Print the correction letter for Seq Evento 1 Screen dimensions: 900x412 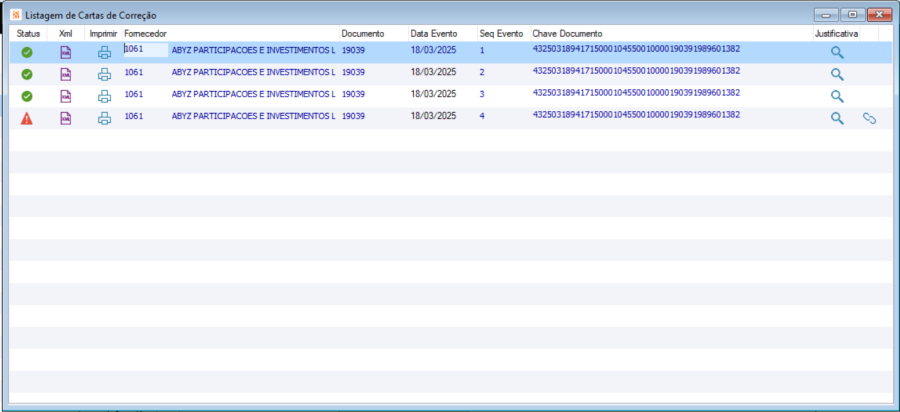pos(104,53)
